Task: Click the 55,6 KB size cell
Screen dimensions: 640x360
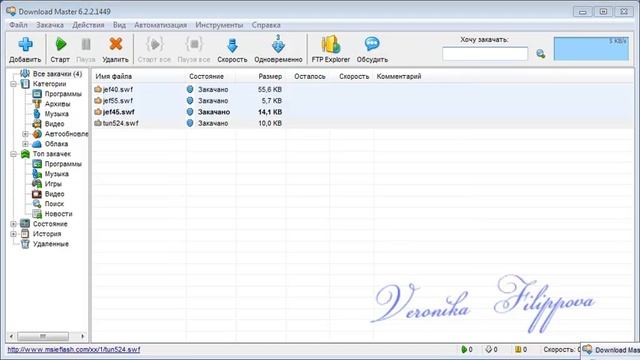Action: click(x=270, y=89)
